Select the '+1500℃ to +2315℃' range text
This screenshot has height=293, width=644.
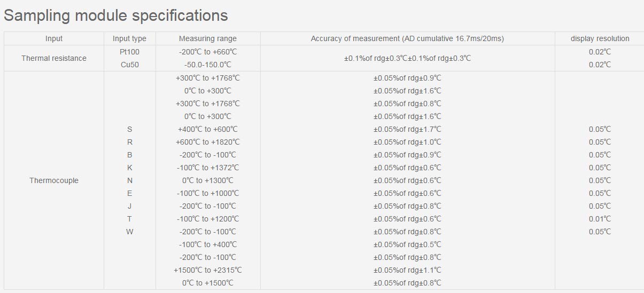pyautogui.click(x=208, y=270)
